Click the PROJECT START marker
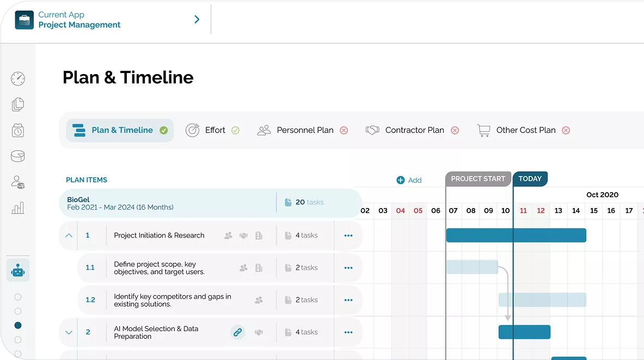This screenshot has width=644, height=360. pos(478,179)
